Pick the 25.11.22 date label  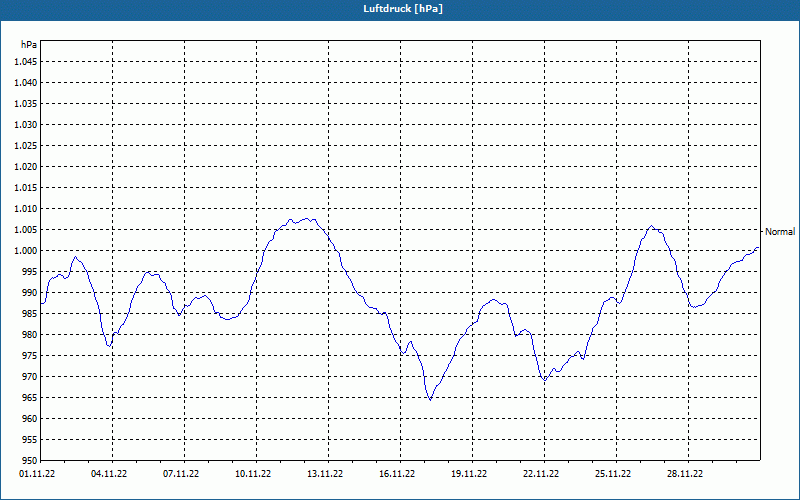coord(613,474)
